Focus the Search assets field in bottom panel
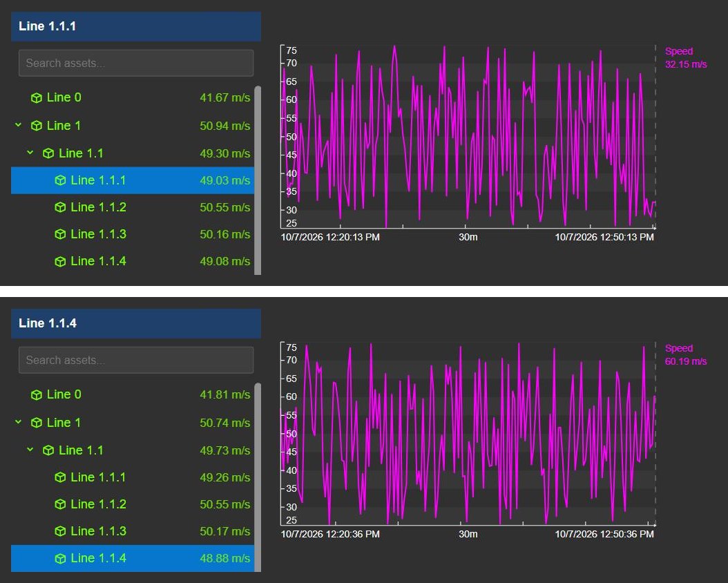 pyautogui.click(x=136, y=360)
